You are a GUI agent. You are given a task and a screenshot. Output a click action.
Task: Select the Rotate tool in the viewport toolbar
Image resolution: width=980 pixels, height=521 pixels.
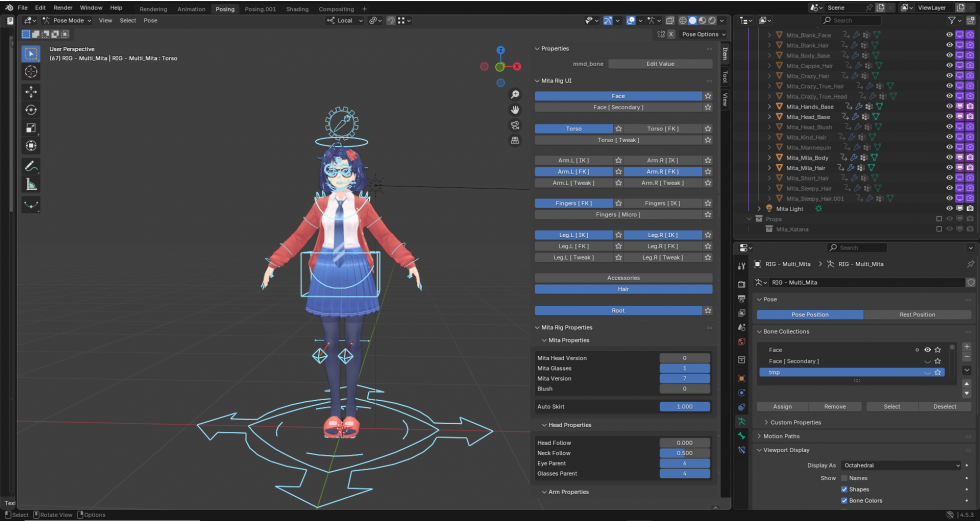point(31,109)
